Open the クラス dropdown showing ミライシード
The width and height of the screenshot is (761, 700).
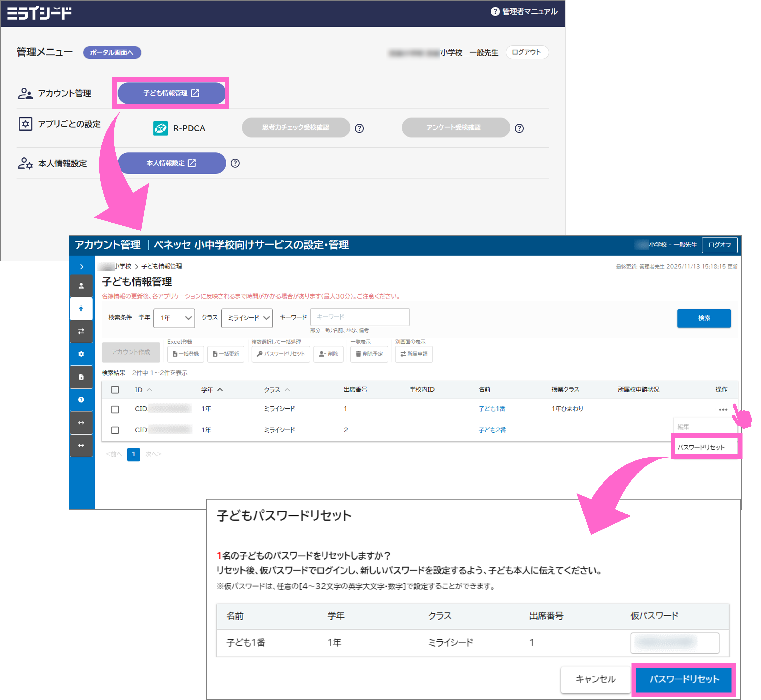point(247,318)
